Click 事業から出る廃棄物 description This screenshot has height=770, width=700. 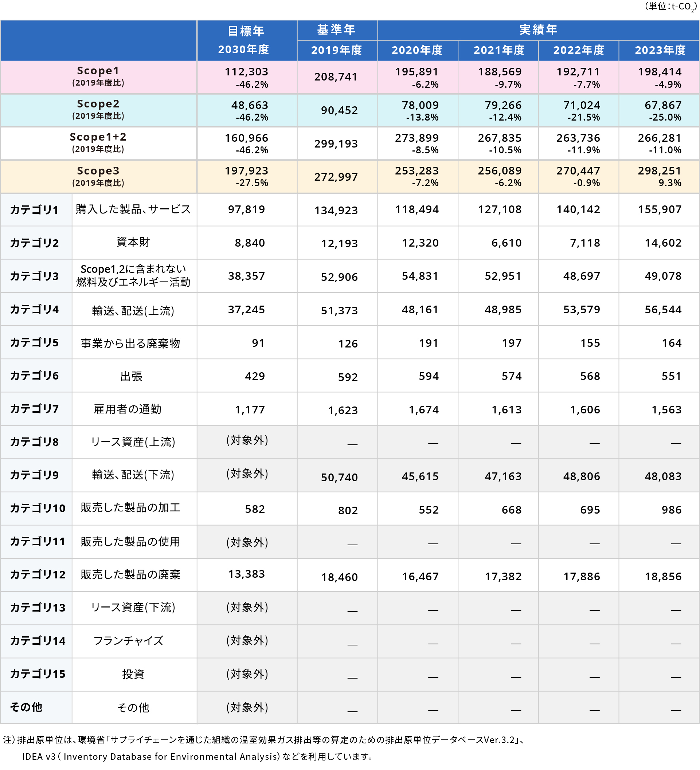(130, 344)
